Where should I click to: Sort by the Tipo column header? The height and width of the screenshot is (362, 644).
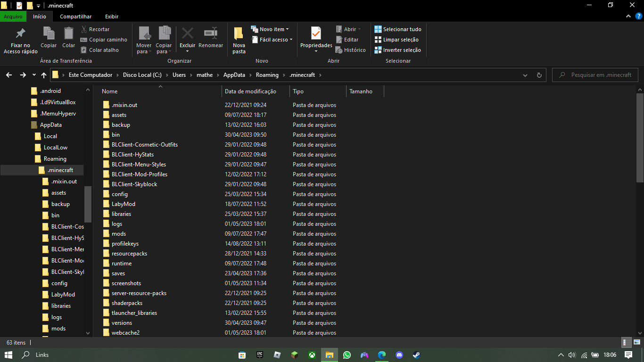pos(318,91)
